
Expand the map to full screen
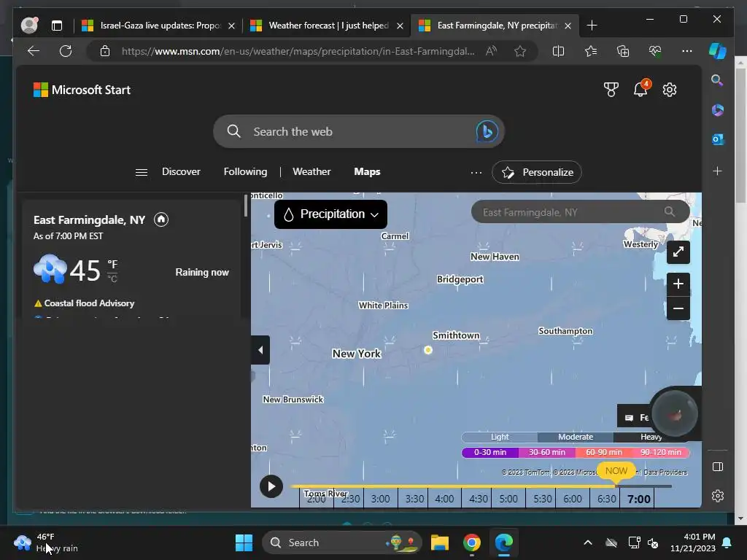tap(678, 252)
